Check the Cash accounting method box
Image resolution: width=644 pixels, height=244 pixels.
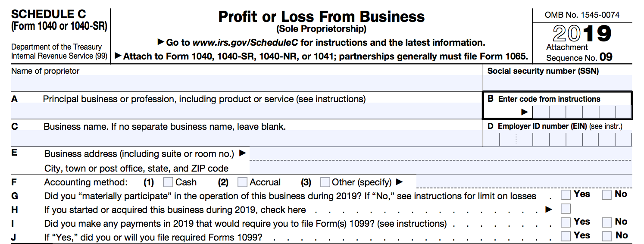coord(169,182)
